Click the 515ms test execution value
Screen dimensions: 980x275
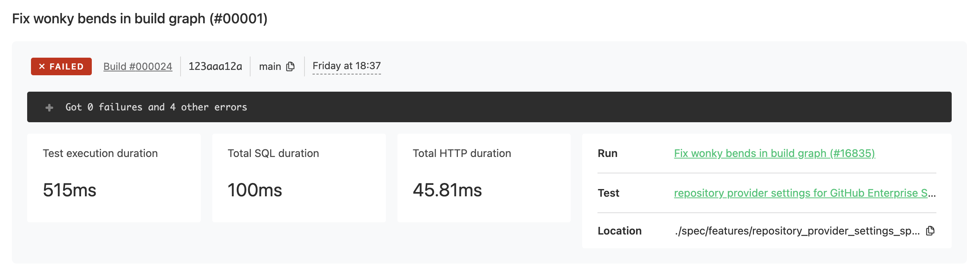70,190
